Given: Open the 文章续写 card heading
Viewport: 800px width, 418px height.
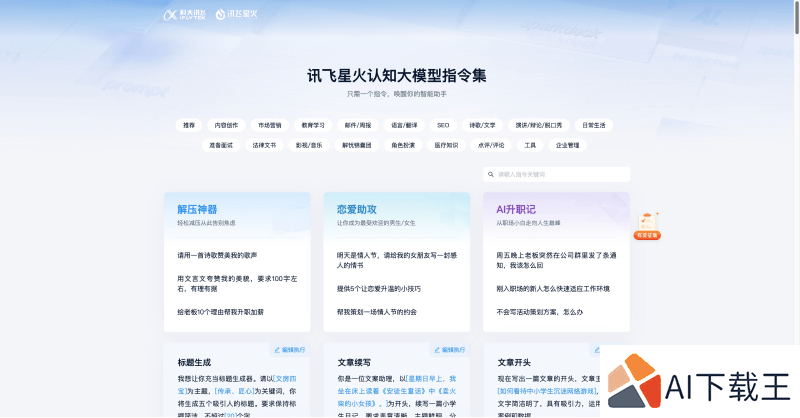Looking at the screenshot, I should tap(354, 362).
